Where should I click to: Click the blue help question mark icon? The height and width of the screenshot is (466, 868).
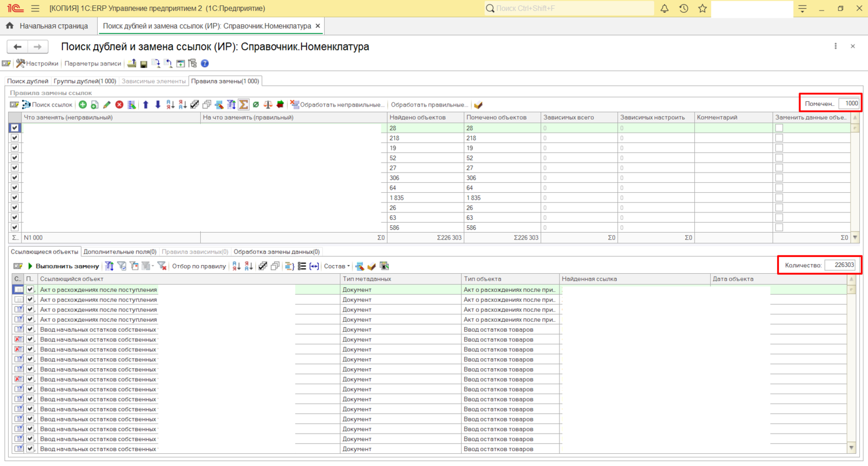tap(204, 64)
